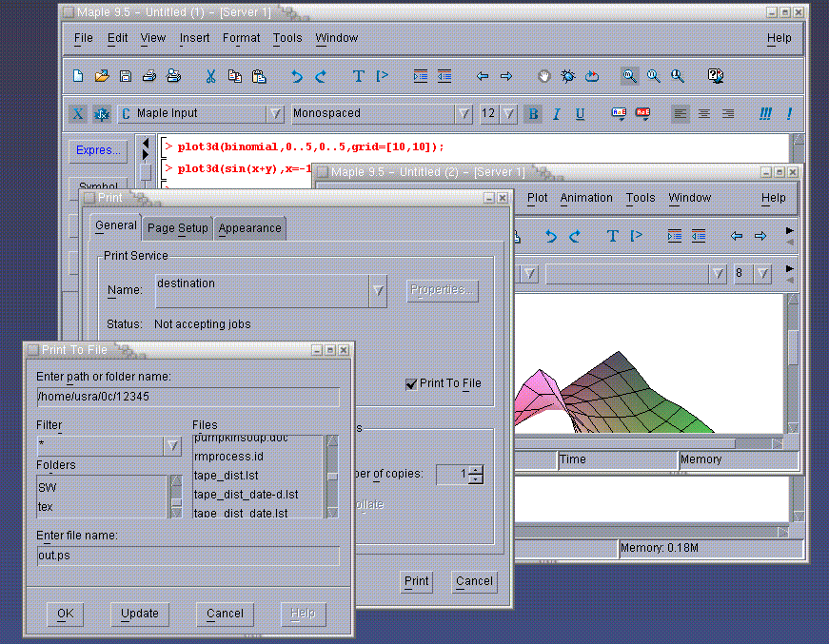
Task: Expand palette pane with right triangle
Action: pyautogui.click(x=146, y=154)
